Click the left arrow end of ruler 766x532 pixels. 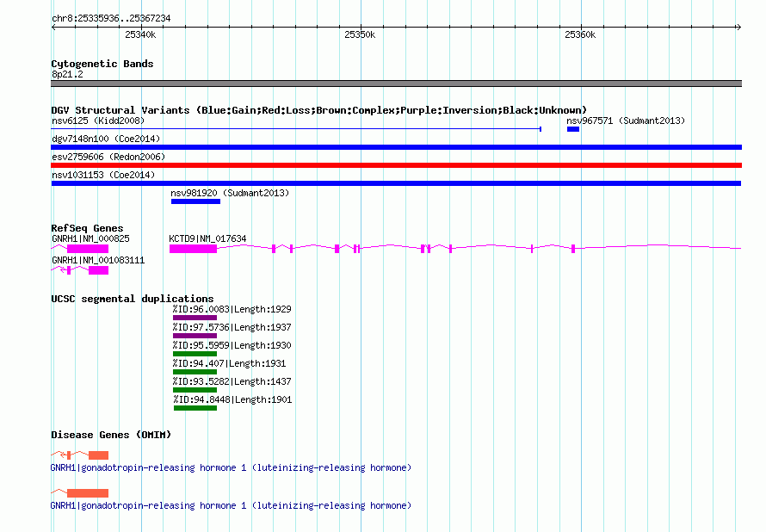coord(54,27)
